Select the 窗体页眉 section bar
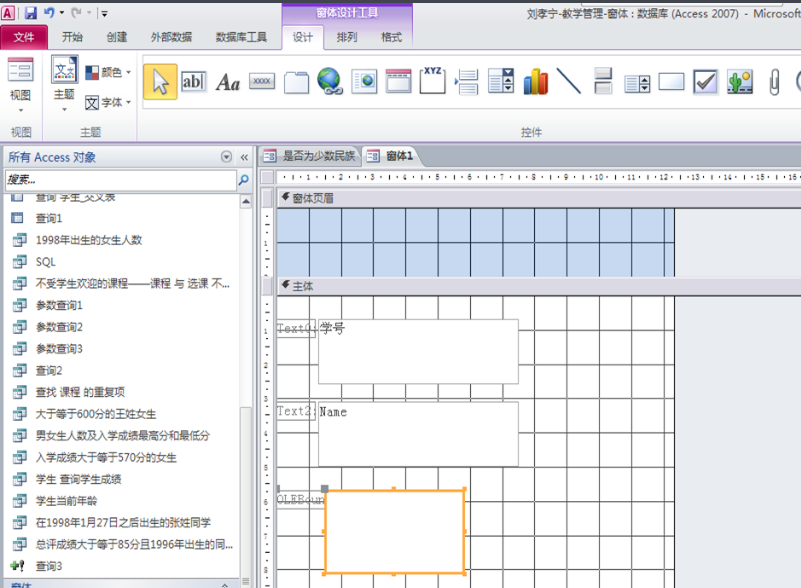 click(538, 198)
